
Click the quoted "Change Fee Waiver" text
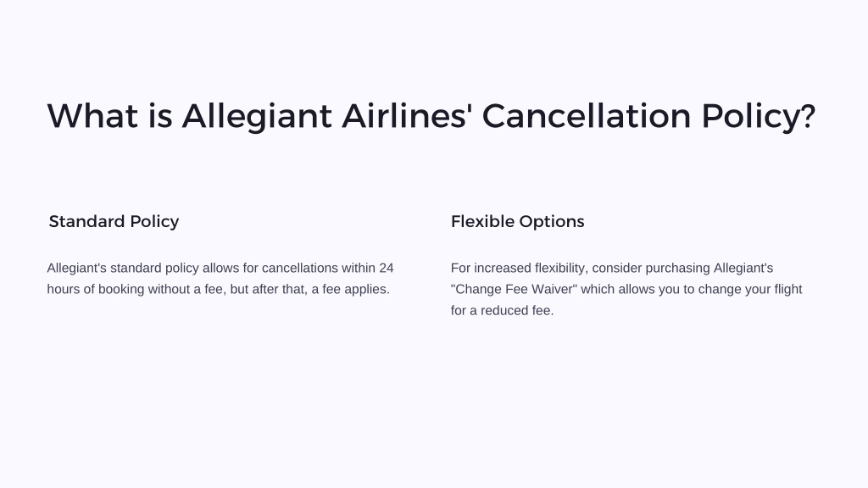tap(514, 290)
